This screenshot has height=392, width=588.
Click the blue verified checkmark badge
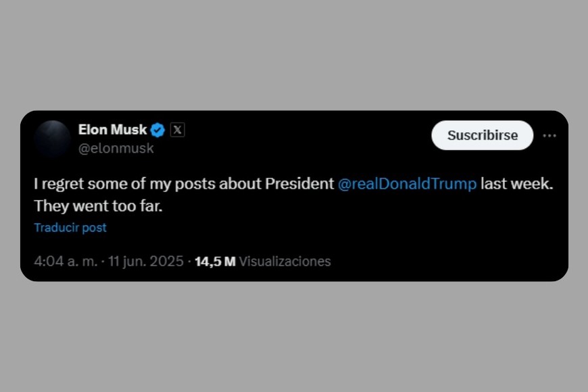tap(157, 130)
